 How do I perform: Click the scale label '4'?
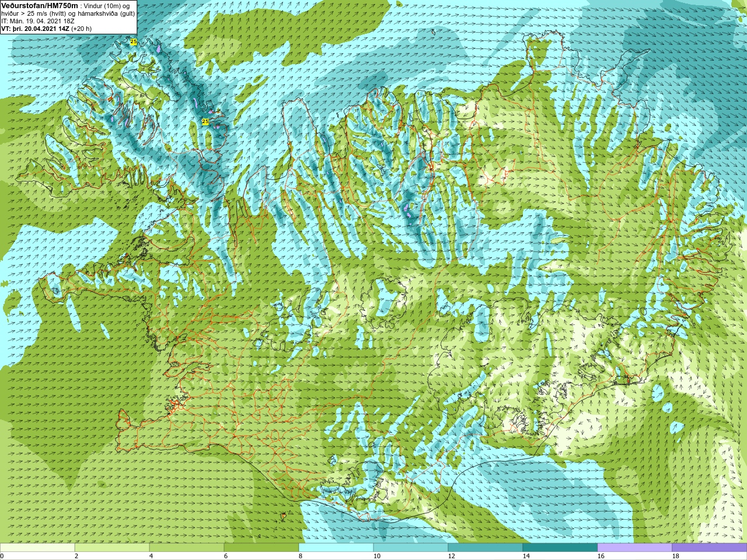151,556
